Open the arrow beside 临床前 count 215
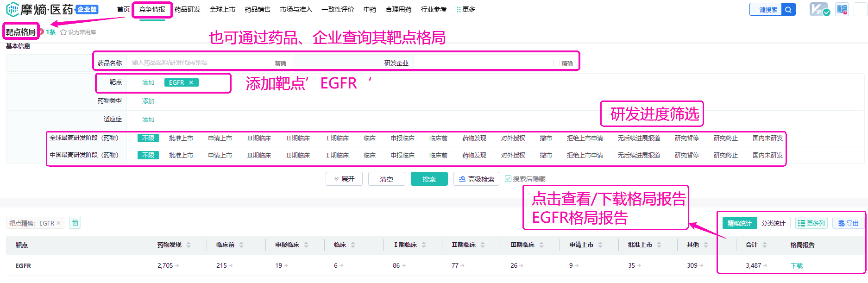This screenshot has height=283, width=868. (x=231, y=266)
